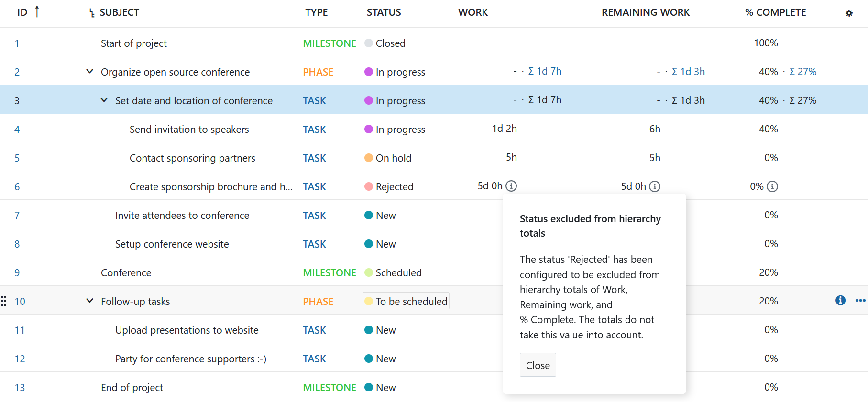Collapse Set date and location task
Screen dimensions: 868x402
[104, 100]
